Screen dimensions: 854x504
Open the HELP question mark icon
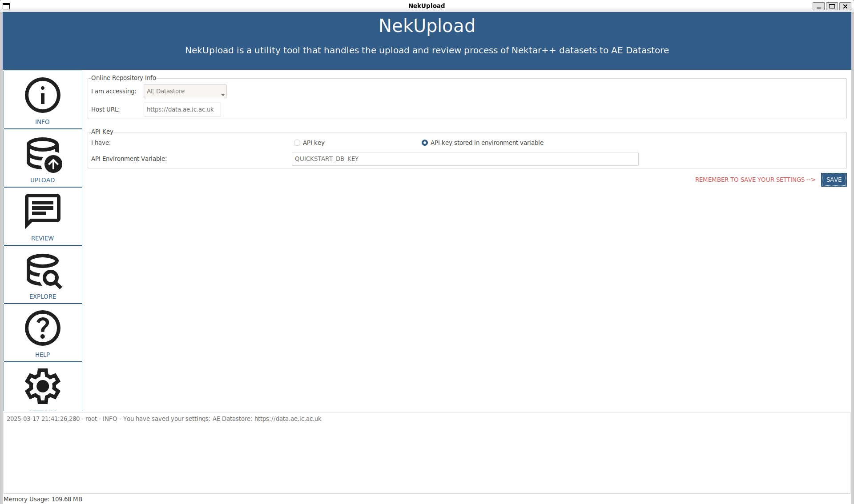43,328
